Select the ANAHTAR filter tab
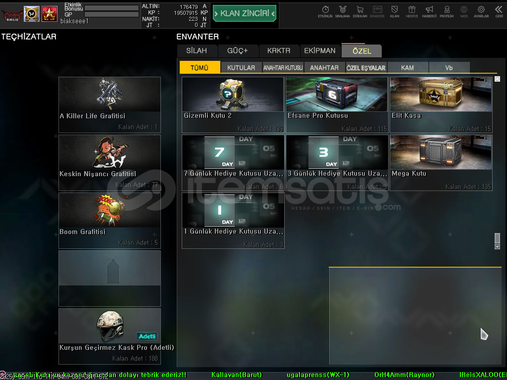The width and height of the screenshot is (507, 380). tap(324, 68)
